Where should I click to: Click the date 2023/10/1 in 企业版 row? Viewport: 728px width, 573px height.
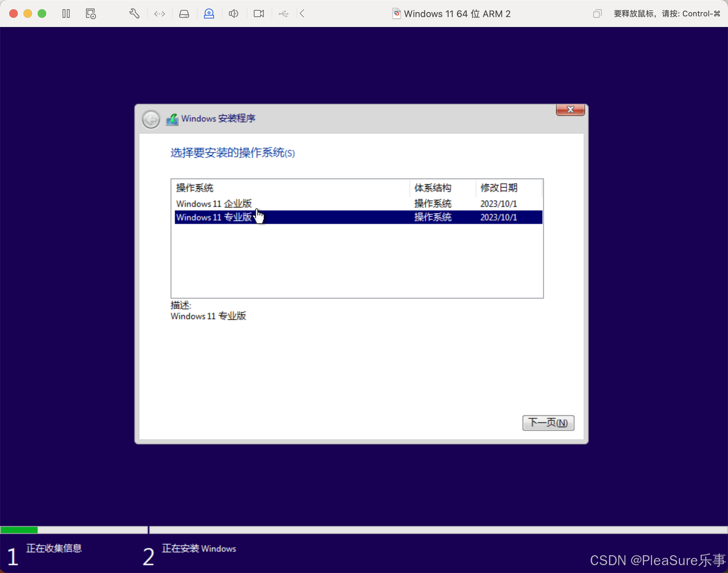point(498,204)
